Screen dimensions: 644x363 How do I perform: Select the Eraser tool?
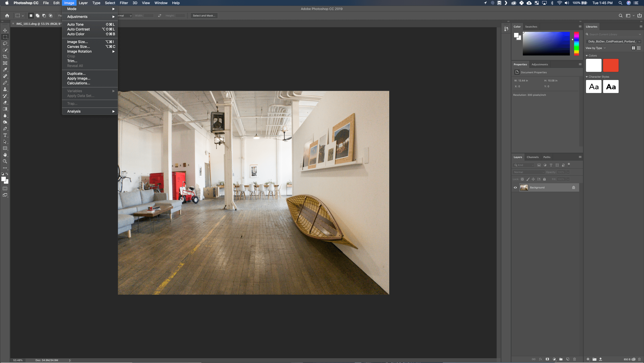(x=5, y=102)
